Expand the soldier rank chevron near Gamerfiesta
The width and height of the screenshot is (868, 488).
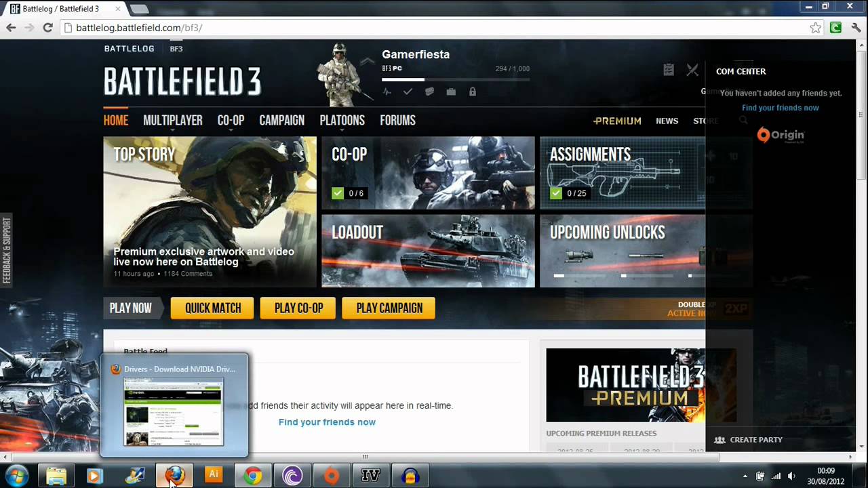click(367, 61)
